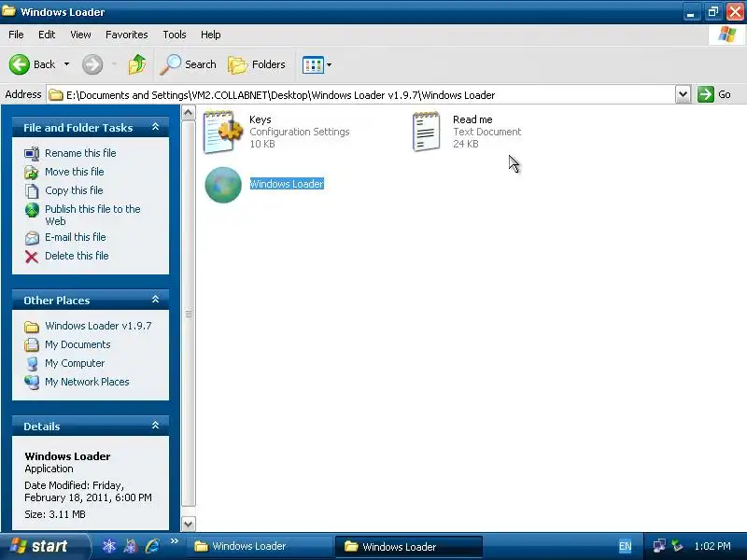Open My Computer in Other Places
The width and height of the screenshot is (747, 560).
[x=75, y=363]
